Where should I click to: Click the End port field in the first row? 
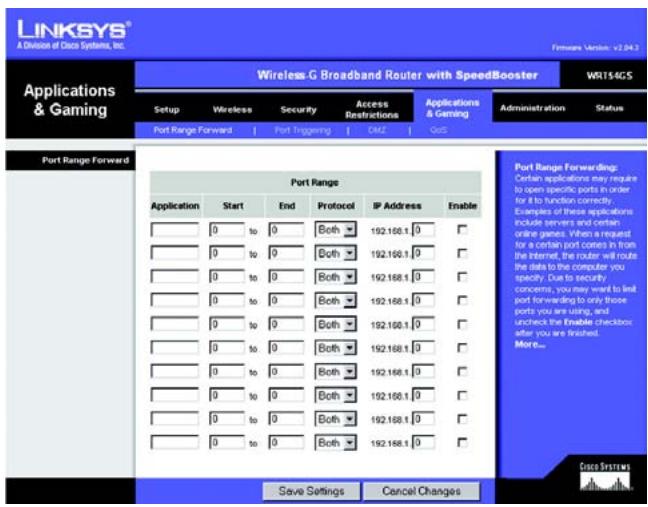[x=286, y=230]
